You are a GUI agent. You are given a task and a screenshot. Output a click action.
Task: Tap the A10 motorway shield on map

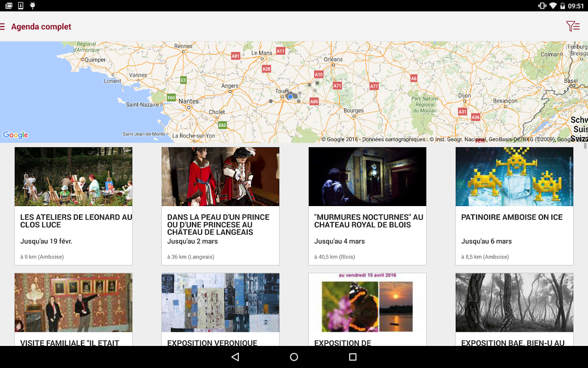(x=319, y=74)
